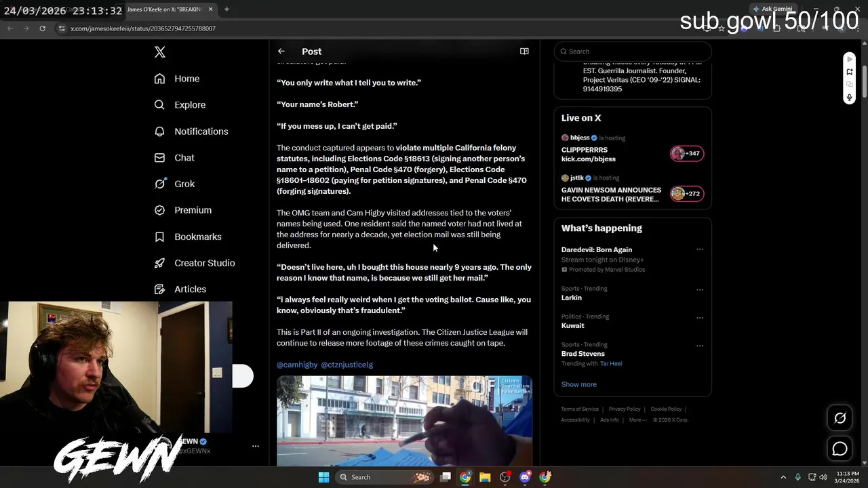868x488 pixels.
Task: Open the @camhigby mention
Action: pos(297,365)
